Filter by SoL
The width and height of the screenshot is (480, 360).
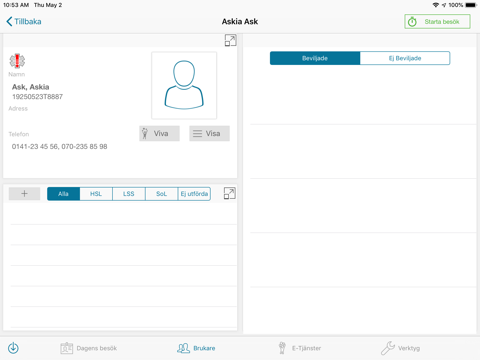pos(161,194)
